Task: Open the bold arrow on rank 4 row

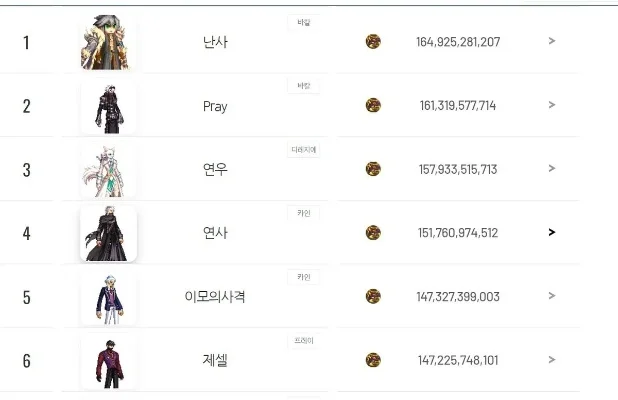Action: (x=552, y=233)
